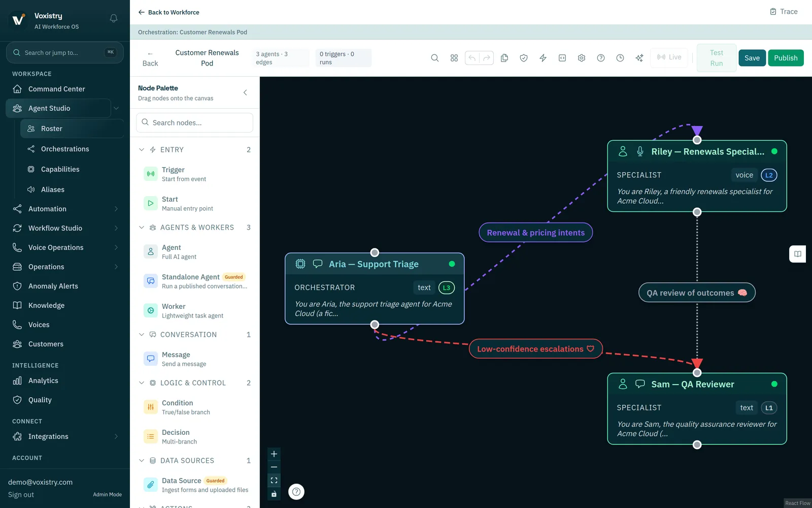Start a Test Run

(716, 58)
